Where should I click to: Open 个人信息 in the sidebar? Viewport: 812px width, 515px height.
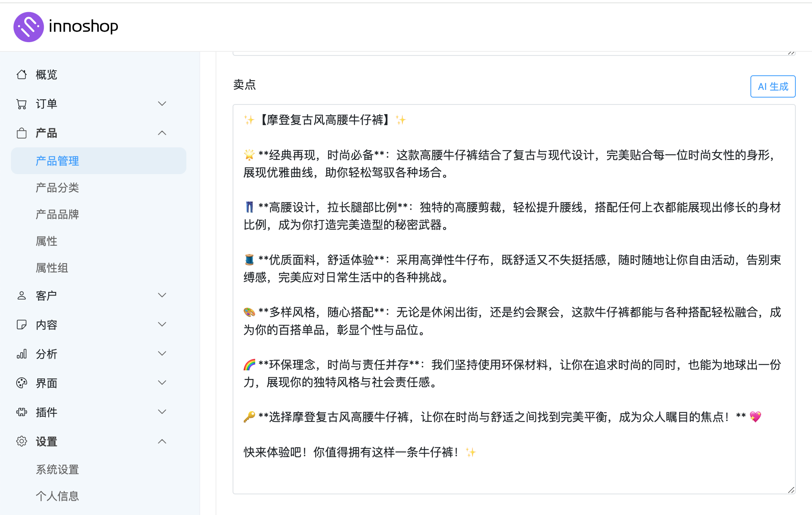pyautogui.click(x=57, y=496)
